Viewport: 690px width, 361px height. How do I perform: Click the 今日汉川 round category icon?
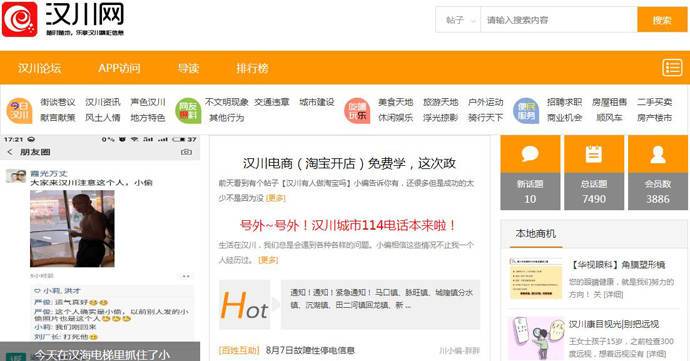19,111
